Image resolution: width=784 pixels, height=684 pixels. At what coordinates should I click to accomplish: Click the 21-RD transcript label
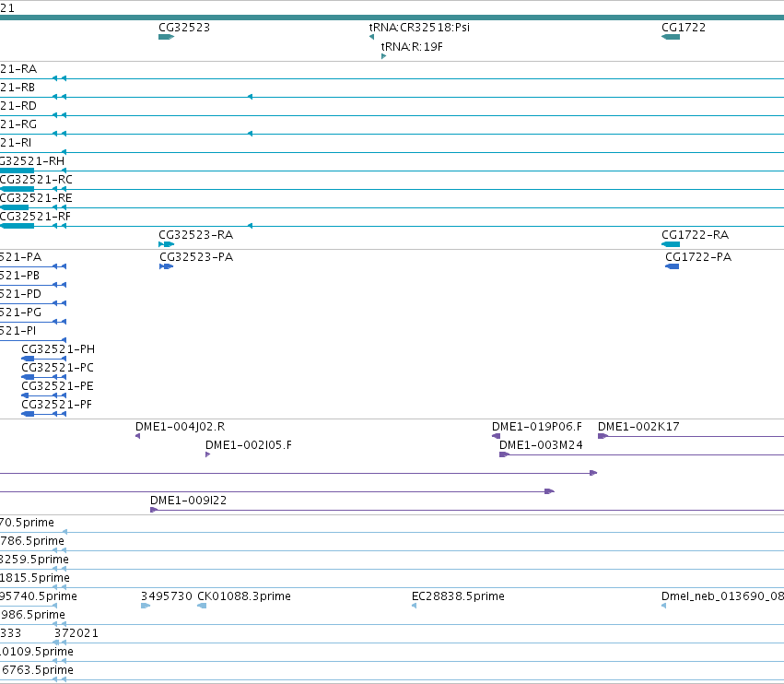point(18,106)
